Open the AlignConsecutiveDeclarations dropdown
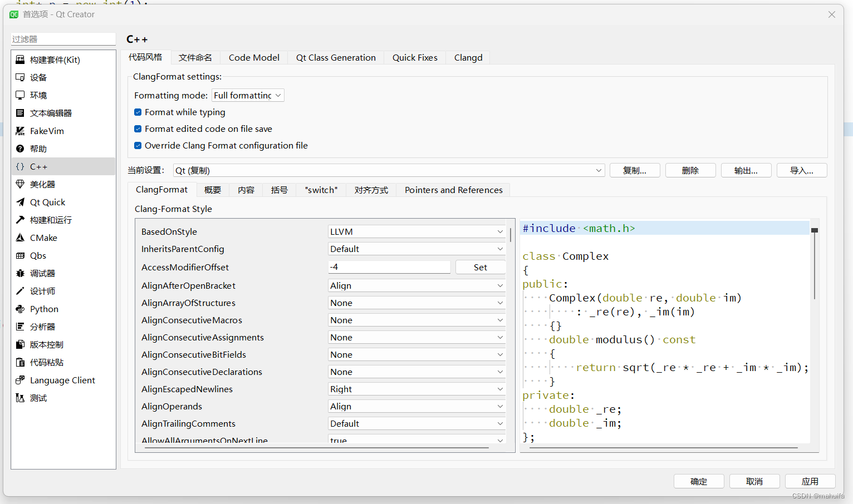Screen dimensions: 853x504 pos(417,372)
